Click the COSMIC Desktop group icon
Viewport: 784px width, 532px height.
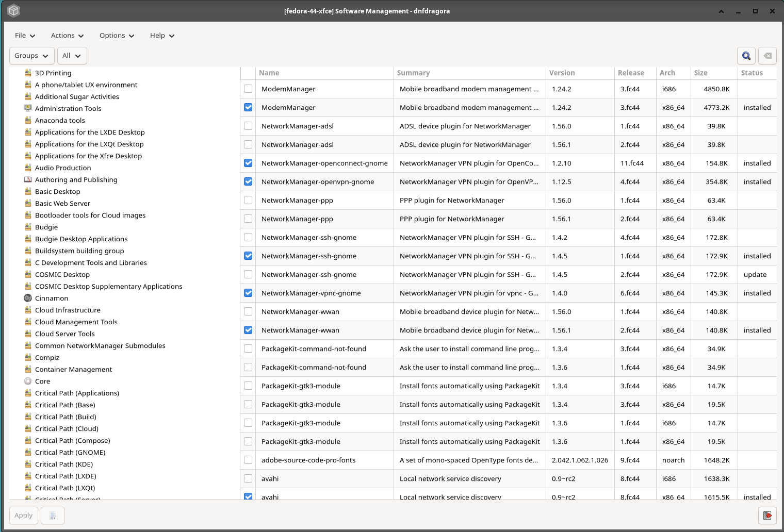(28, 274)
